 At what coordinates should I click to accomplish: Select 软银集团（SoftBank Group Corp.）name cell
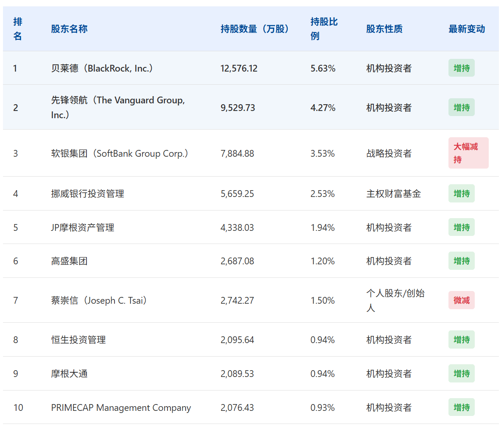point(120,153)
